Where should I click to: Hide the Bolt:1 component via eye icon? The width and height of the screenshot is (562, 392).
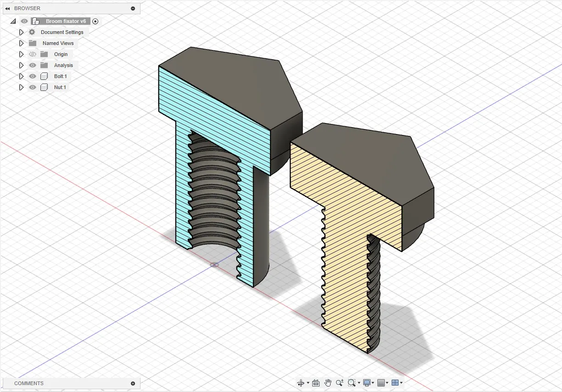click(x=33, y=76)
